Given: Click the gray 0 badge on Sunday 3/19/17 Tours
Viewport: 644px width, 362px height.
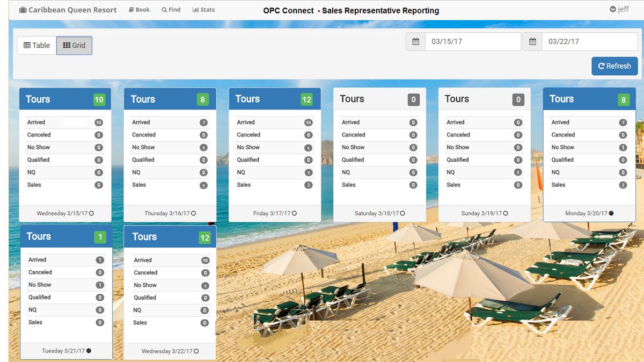Looking at the screenshot, I should 518,99.
